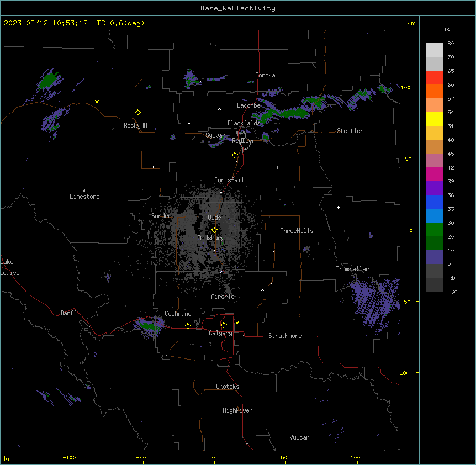The width and height of the screenshot is (476, 465).
Task: Click the yellow diamond marker near RockyMH
Action: coord(137,113)
